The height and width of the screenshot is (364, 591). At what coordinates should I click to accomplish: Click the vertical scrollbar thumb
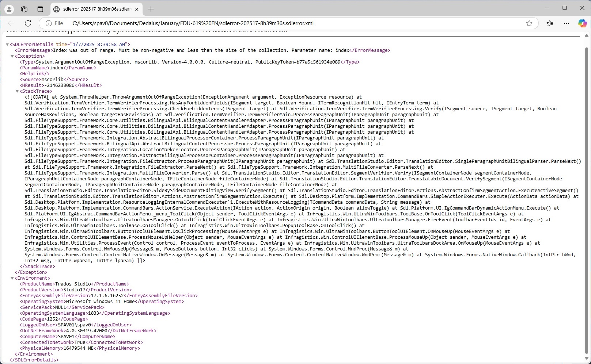coord(587,199)
